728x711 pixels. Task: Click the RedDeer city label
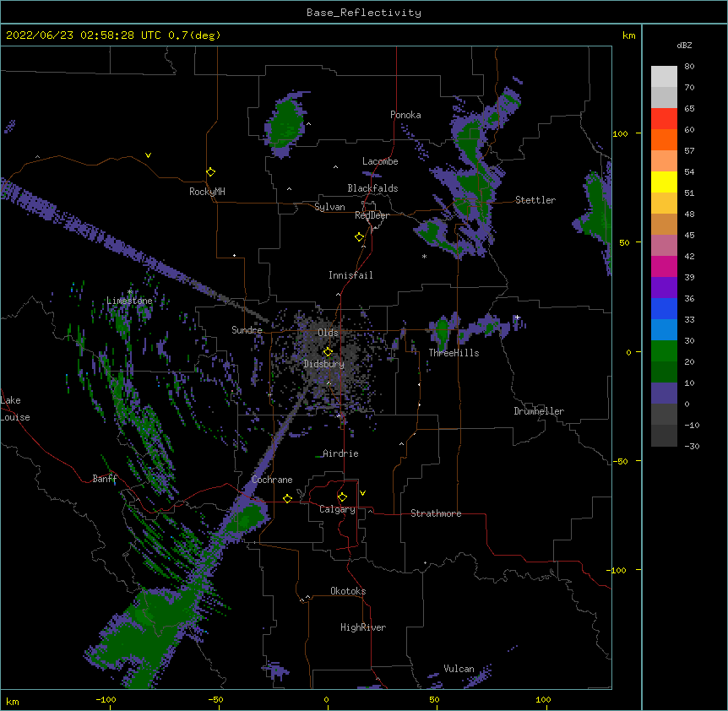372,215
